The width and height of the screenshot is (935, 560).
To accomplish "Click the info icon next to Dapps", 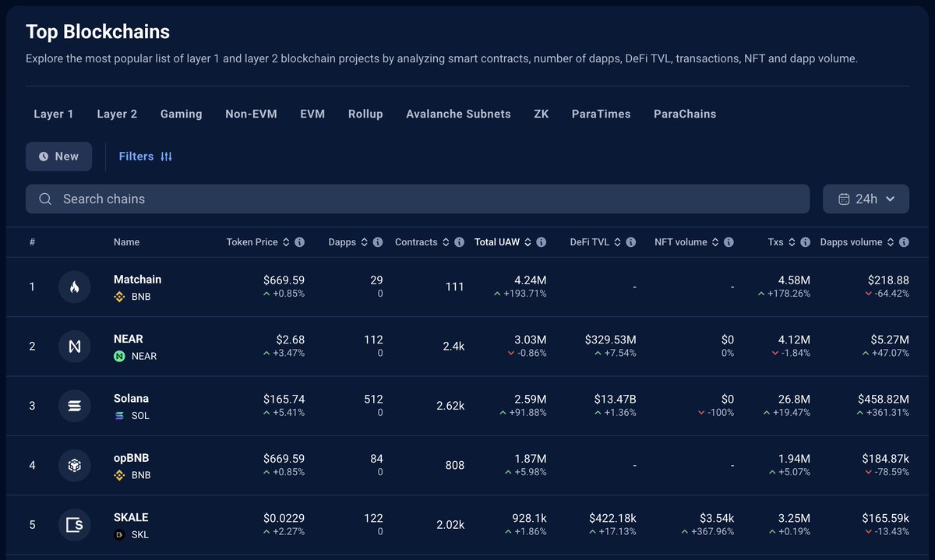I will pyautogui.click(x=378, y=242).
